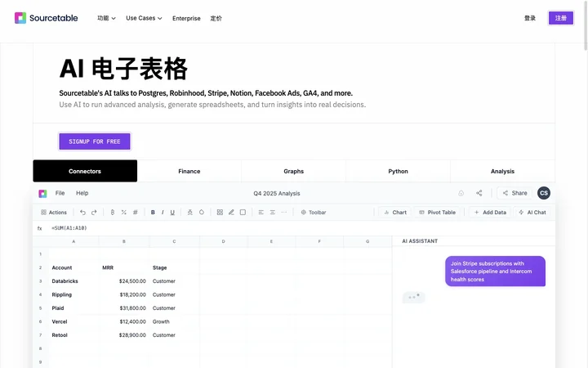The width and height of the screenshot is (588, 368).
Task: Redo the action in the toolbar
Action: [x=94, y=212]
